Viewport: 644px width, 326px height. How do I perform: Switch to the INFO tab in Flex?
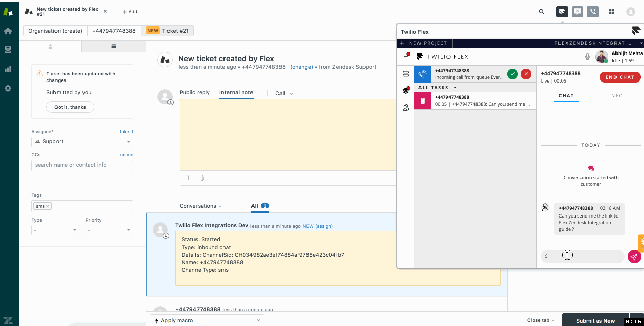click(616, 96)
